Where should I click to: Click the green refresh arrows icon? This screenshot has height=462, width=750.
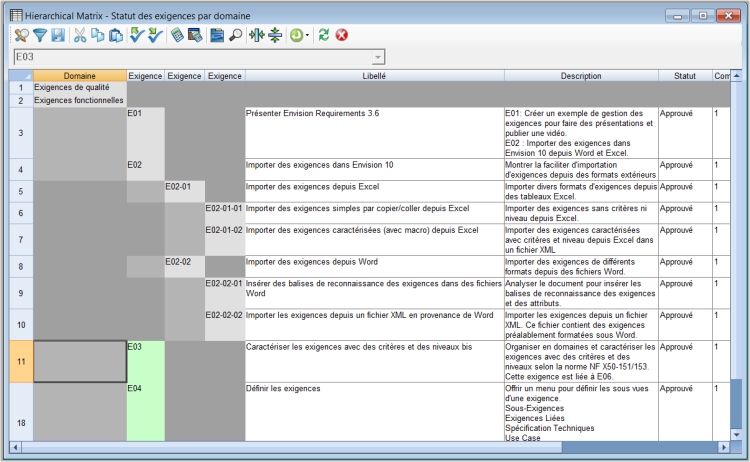pos(323,35)
